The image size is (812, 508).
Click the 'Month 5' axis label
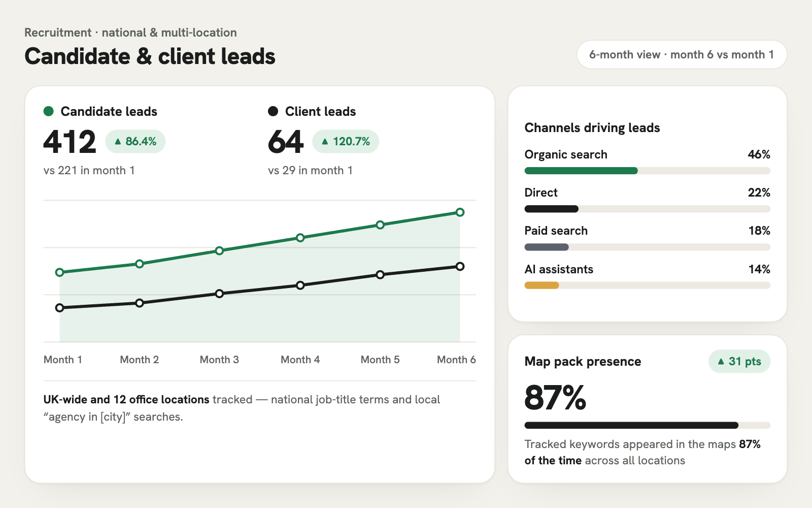380,360
